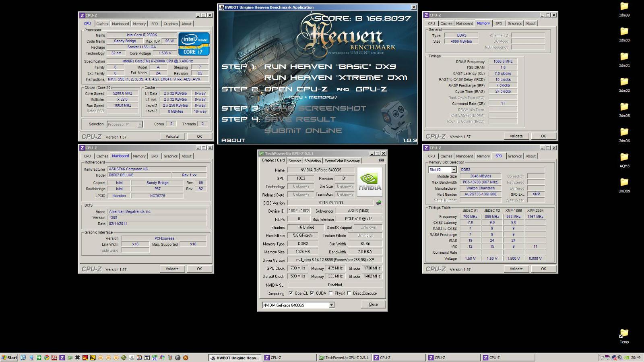Click the Intel Core i7 logo in CPU-Z
Screen dimensions: 644x362
coord(194,44)
